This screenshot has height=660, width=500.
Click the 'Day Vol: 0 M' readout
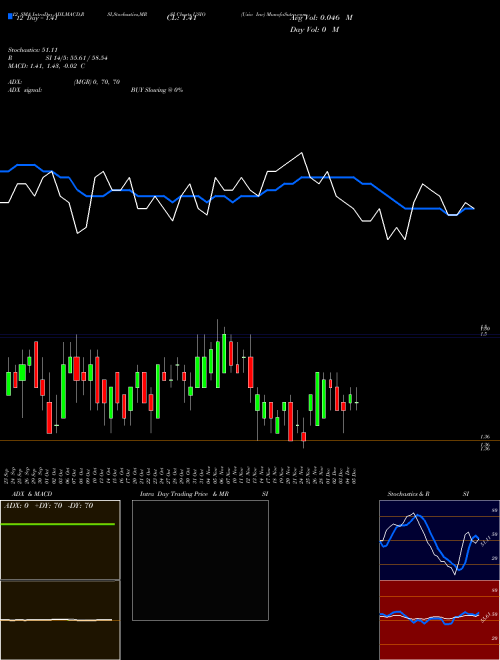pos(314,29)
